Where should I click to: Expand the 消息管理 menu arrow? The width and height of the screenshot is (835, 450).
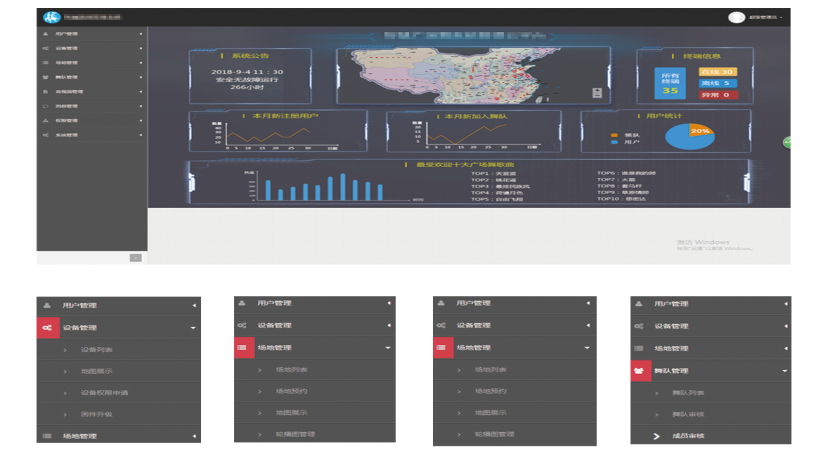click(x=141, y=105)
